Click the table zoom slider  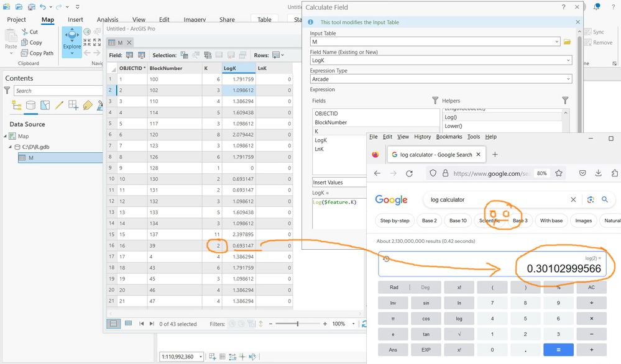click(297, 324)
